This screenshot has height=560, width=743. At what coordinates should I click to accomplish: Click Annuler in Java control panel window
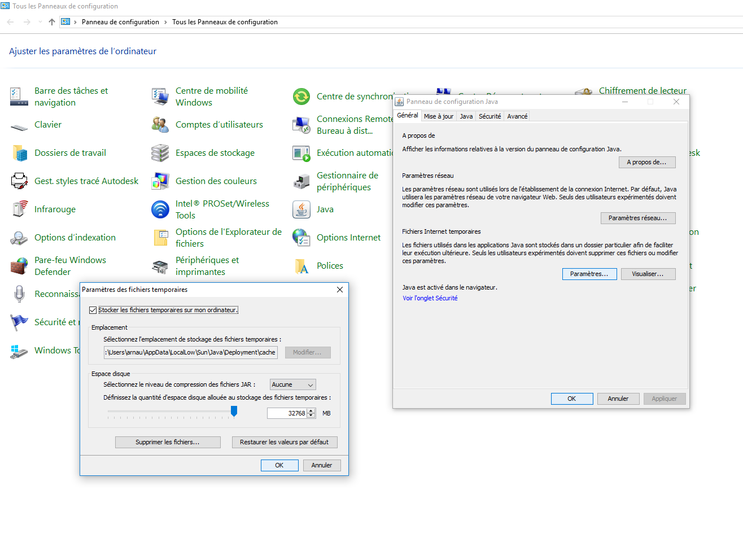point(618,399)
